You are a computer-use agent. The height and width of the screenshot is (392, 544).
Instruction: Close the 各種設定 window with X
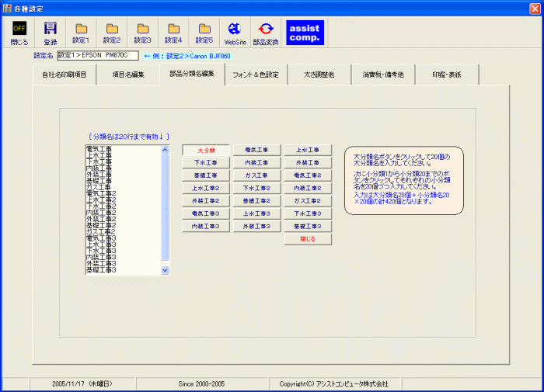click(x=535, y=9)
